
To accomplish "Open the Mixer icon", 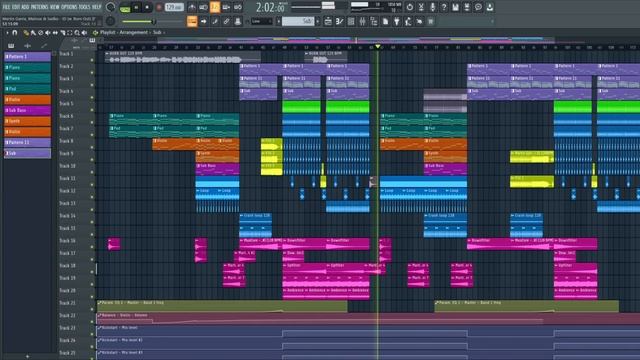I will tap(362, 21).
